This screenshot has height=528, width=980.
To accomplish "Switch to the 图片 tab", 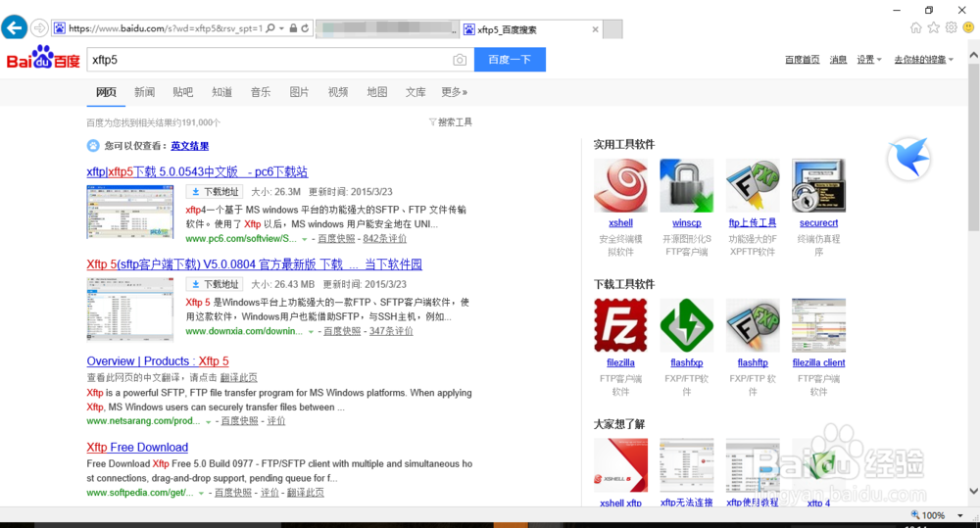I will [299, 92].
